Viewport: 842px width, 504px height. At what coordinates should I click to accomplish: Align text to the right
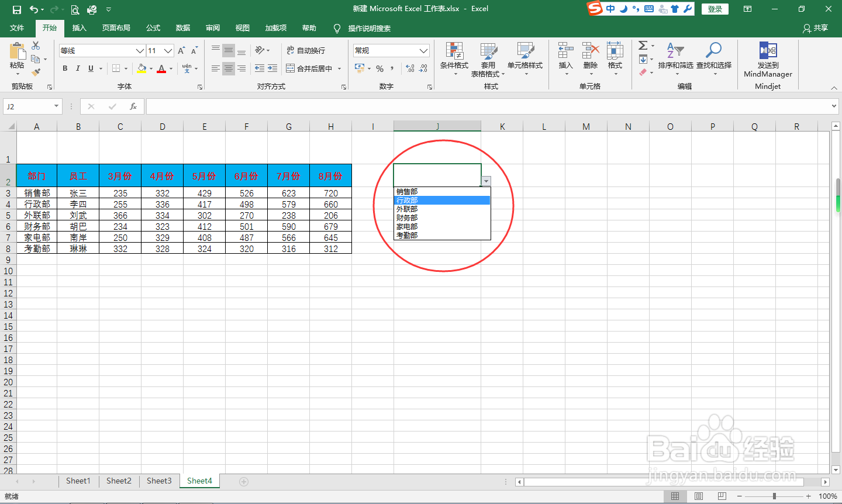pyautogui.click(x=241, y=68)
